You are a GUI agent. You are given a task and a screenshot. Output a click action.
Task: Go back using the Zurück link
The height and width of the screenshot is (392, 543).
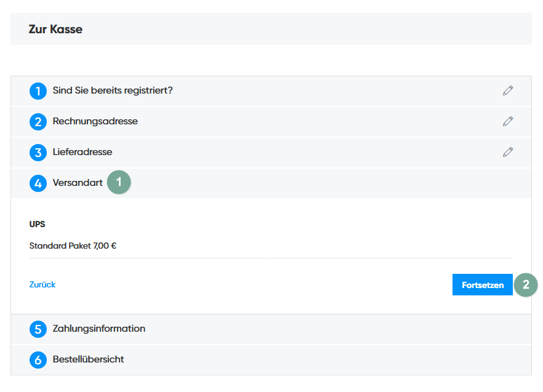[42, 284]
